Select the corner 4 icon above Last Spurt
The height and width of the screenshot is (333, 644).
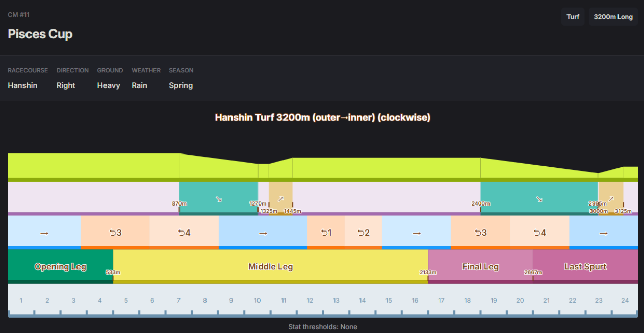click(539, 233)
